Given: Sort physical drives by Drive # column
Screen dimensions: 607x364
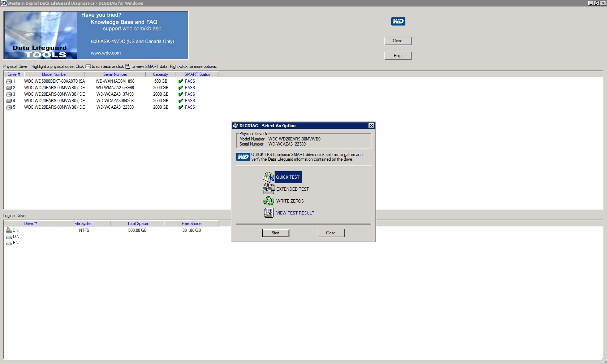Looking at the screenshot, I should click(x=14, y=74).
